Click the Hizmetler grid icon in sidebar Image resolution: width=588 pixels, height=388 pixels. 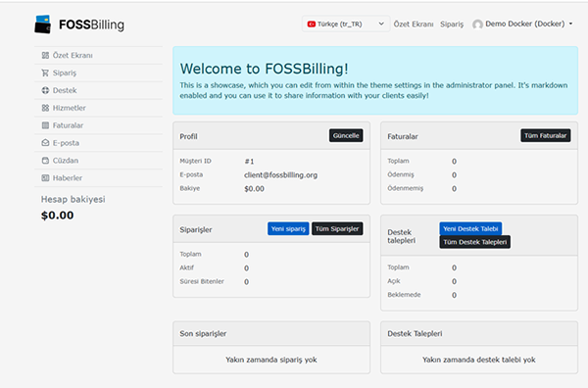[x=45, y=108]
